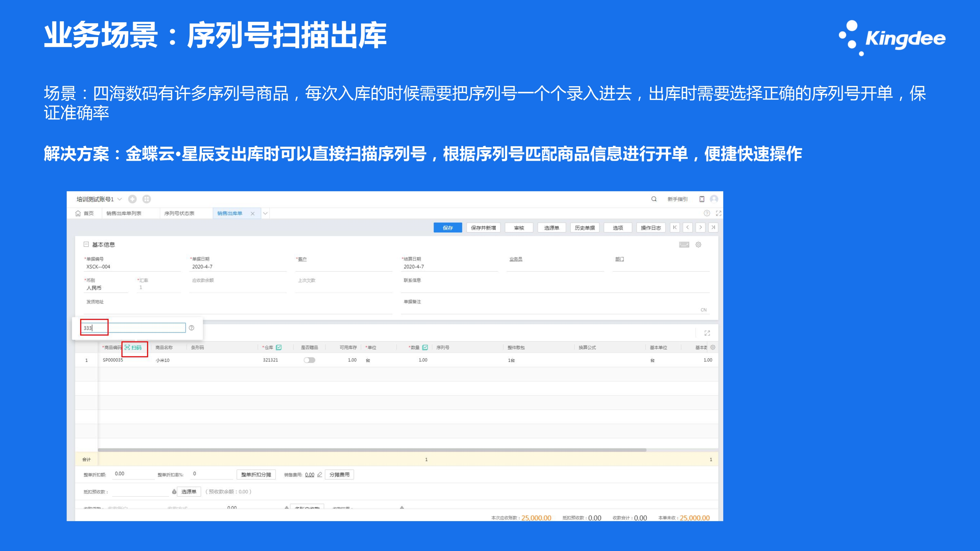Expand the 培训测试账号1 account dropdown

click(119, 199)
